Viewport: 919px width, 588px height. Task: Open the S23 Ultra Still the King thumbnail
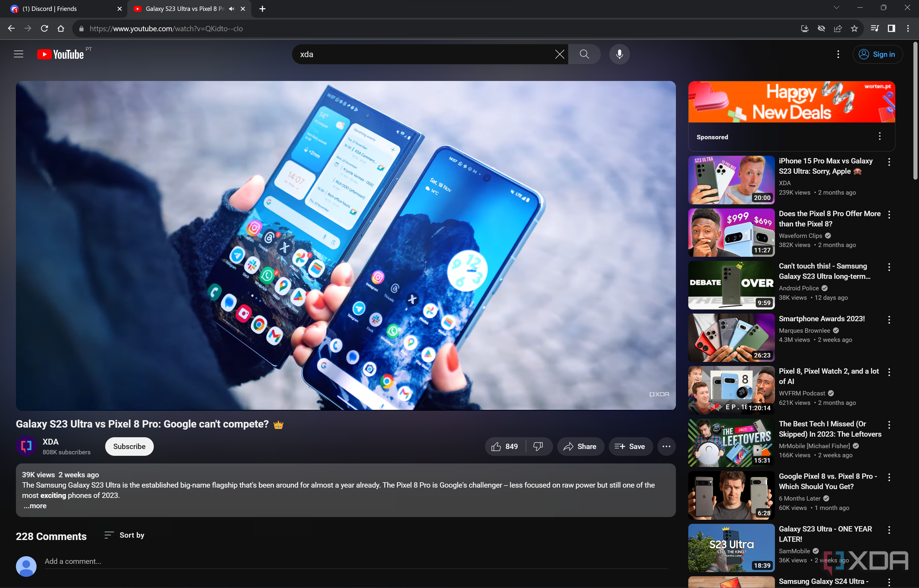(x=731, y=548)
